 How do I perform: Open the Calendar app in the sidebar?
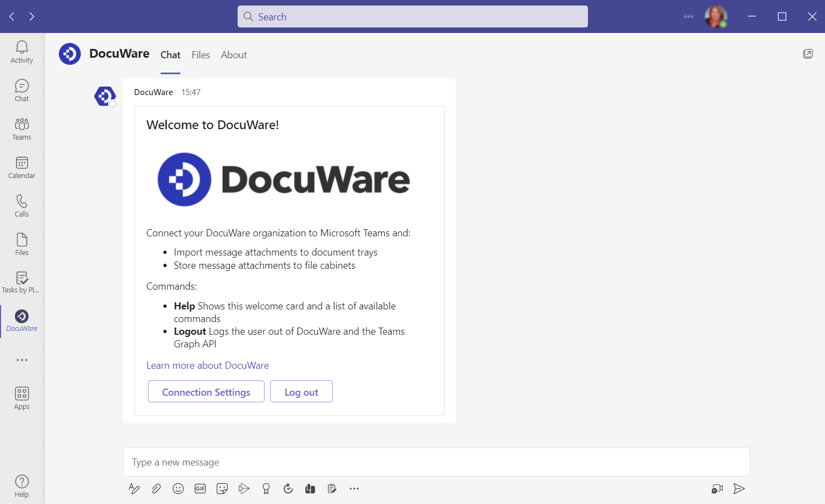(x=22, y=168)
